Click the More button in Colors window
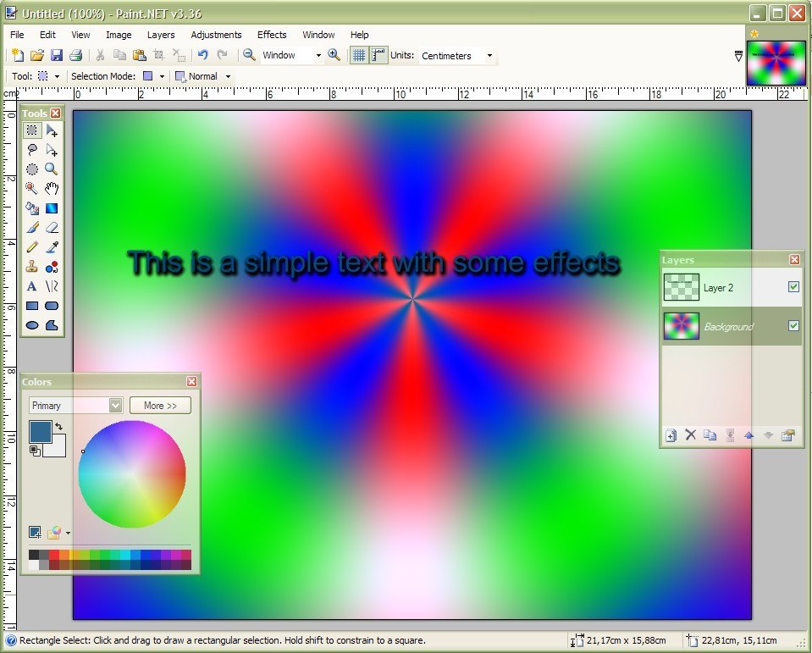 (x=160, y=405)
